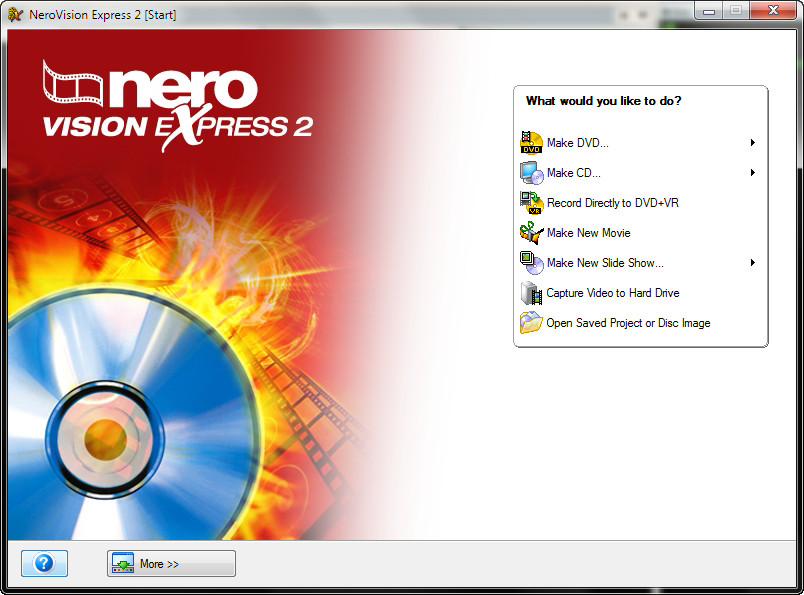Click the Capture Video to Hard Drive icon

531,293
